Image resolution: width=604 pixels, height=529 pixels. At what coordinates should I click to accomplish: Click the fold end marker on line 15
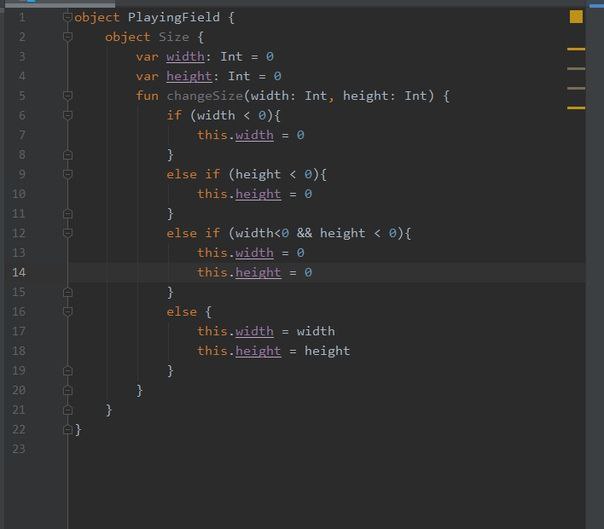(x=67, y=292)
